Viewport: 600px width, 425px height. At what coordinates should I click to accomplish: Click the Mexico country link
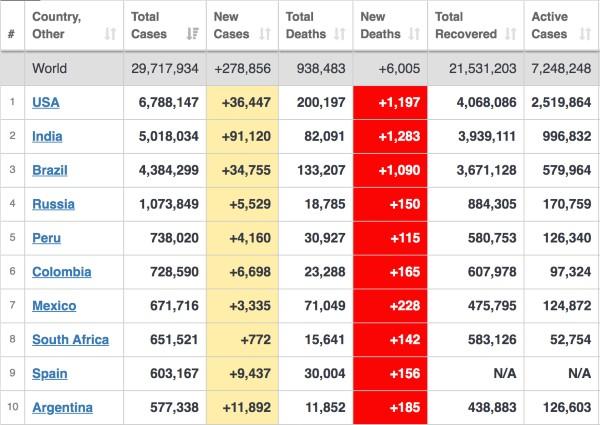click(x=54, y=306)
